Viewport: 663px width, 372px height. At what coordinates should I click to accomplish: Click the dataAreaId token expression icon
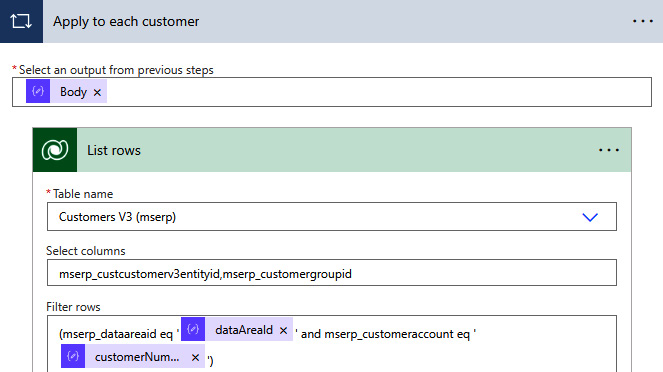click(193, 329)
